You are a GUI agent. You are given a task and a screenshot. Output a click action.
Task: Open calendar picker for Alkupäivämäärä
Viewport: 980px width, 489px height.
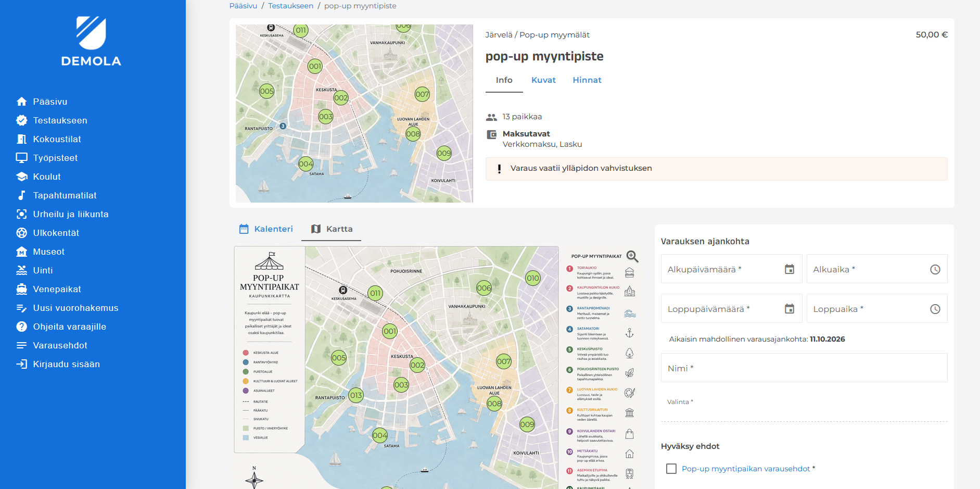(x=790, y=269)
